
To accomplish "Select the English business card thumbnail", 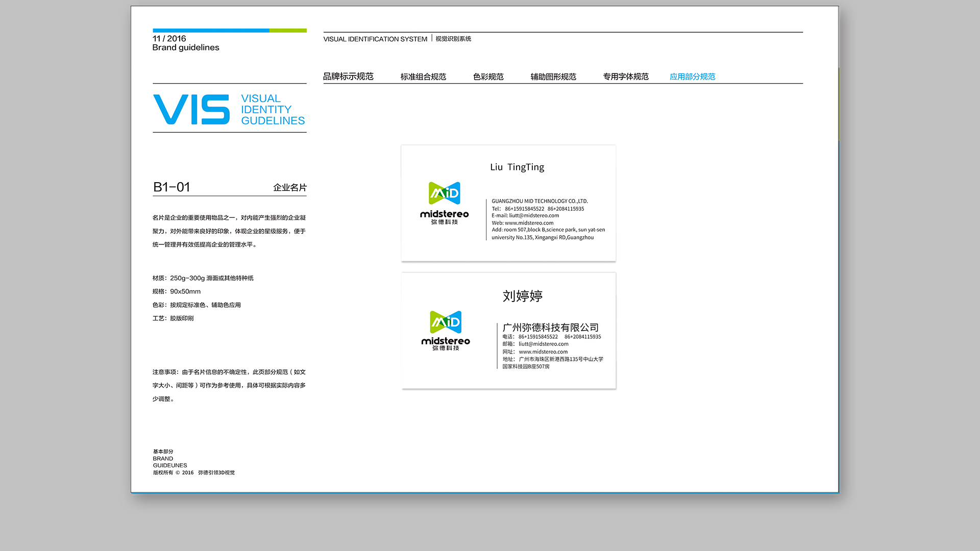I will tap(508, 203).
